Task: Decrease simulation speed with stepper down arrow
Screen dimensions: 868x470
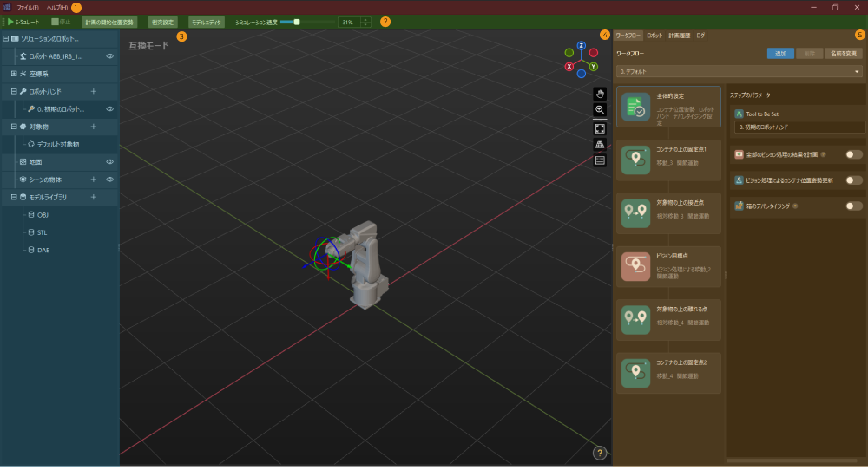Action: [365, 25]
